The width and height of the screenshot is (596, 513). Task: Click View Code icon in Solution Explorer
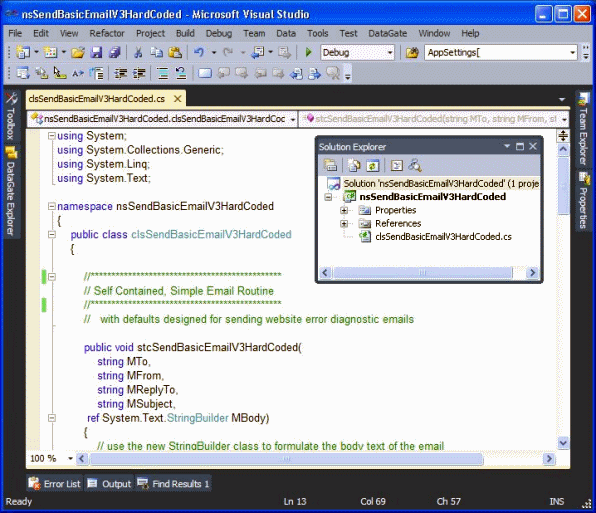396,165
